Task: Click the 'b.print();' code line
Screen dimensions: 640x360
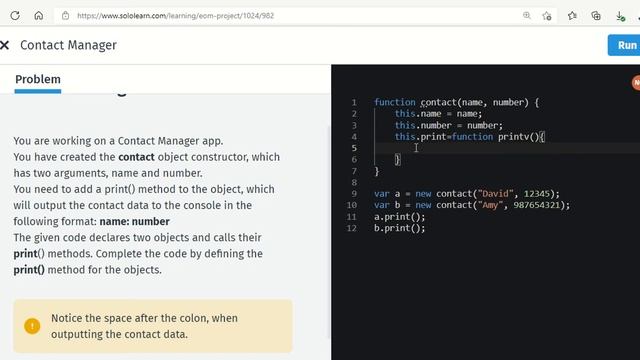Action: 400,228
